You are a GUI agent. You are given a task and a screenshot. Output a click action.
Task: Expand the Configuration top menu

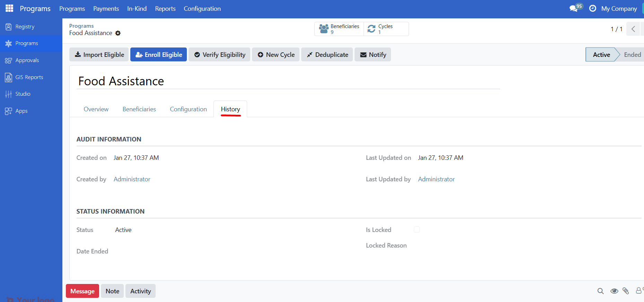click(202, 9)
